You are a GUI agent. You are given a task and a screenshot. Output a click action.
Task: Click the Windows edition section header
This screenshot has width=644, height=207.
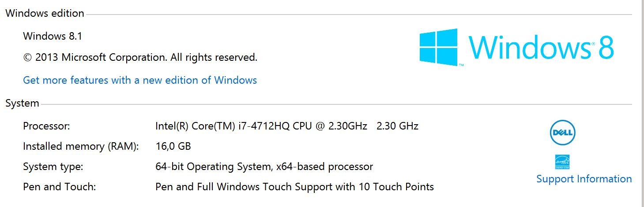coord(45,13)
